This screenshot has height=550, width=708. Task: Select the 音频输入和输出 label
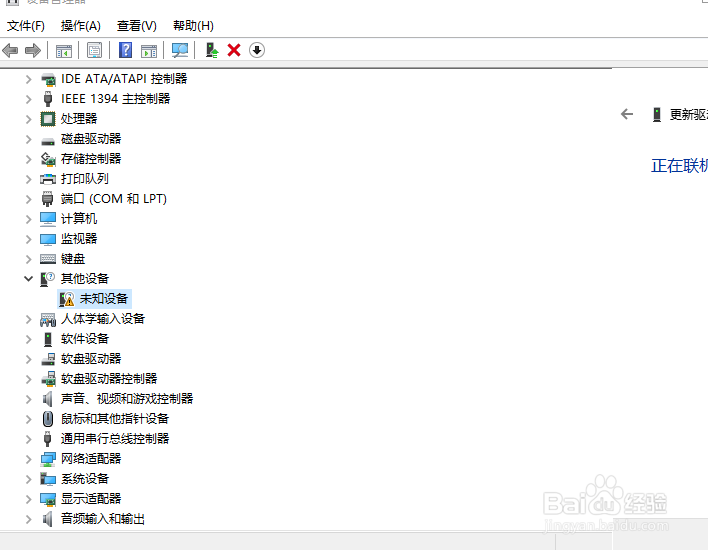[x=103, y=519]
